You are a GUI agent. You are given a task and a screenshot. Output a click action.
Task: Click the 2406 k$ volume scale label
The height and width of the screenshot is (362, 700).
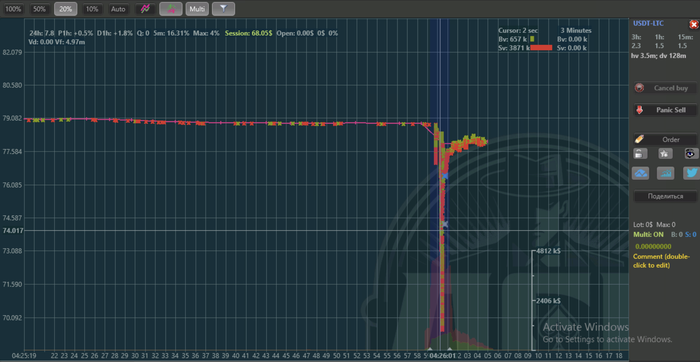click(x=548, y=300)
